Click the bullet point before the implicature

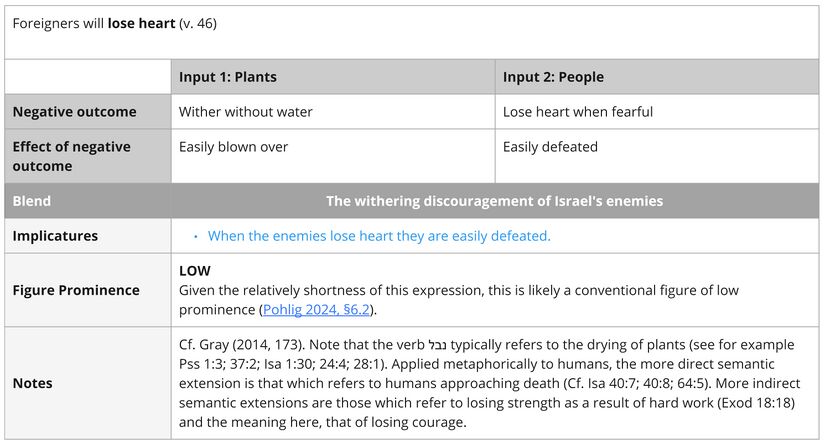pyautogui.click(x=195, y=236)
